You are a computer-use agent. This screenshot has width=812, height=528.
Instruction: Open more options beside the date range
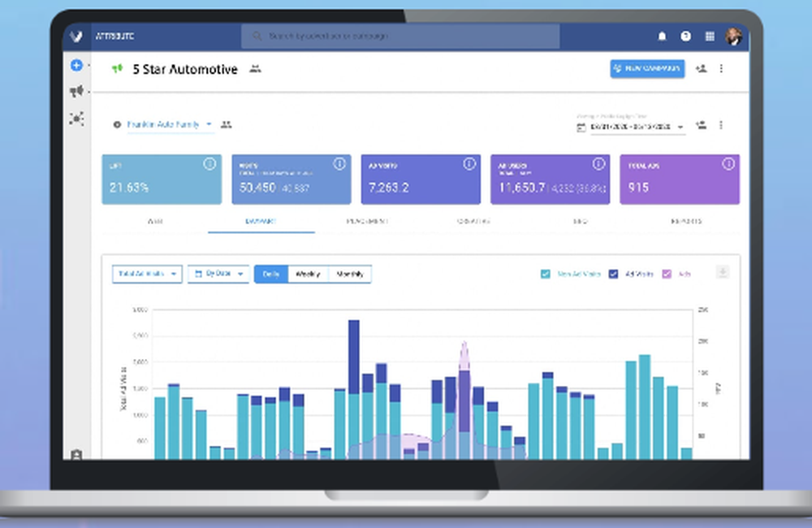[721, 125]
